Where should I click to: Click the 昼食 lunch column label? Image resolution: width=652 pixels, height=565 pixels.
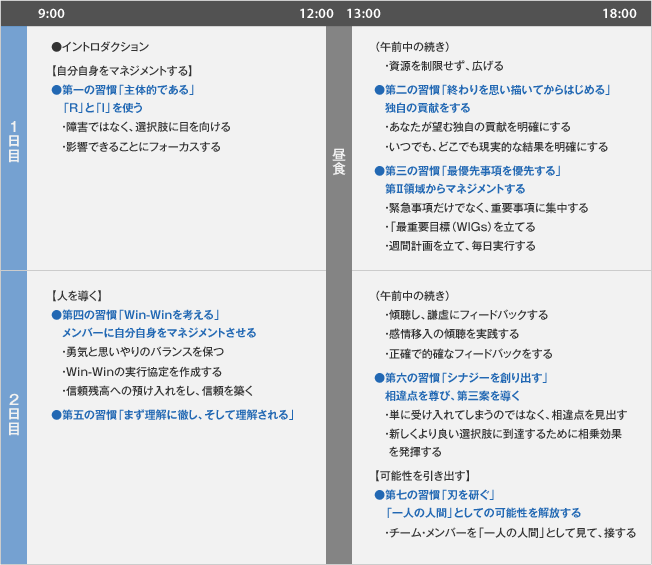(x=339, y=162)
